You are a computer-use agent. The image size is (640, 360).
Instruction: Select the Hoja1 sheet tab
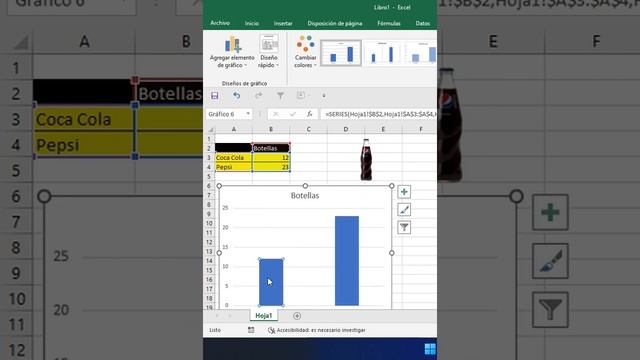(264, 316)
